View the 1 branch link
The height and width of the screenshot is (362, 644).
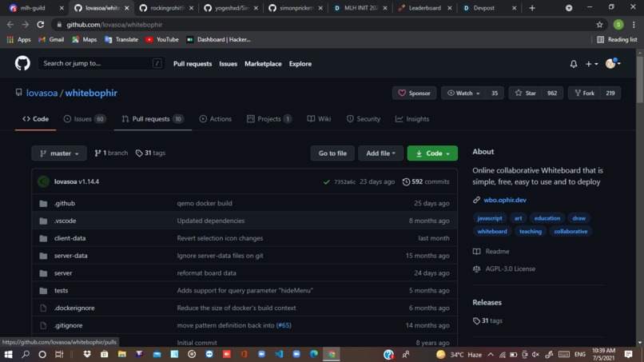111,153
